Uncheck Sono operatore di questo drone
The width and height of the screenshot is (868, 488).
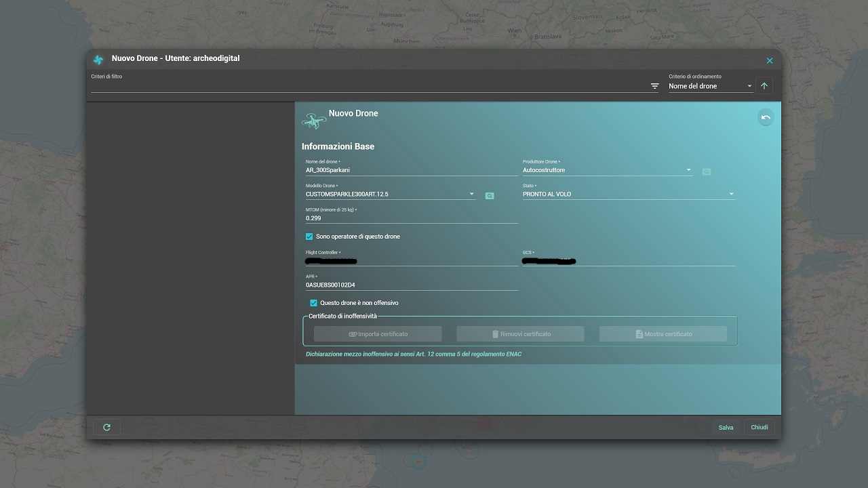(309, 237)
